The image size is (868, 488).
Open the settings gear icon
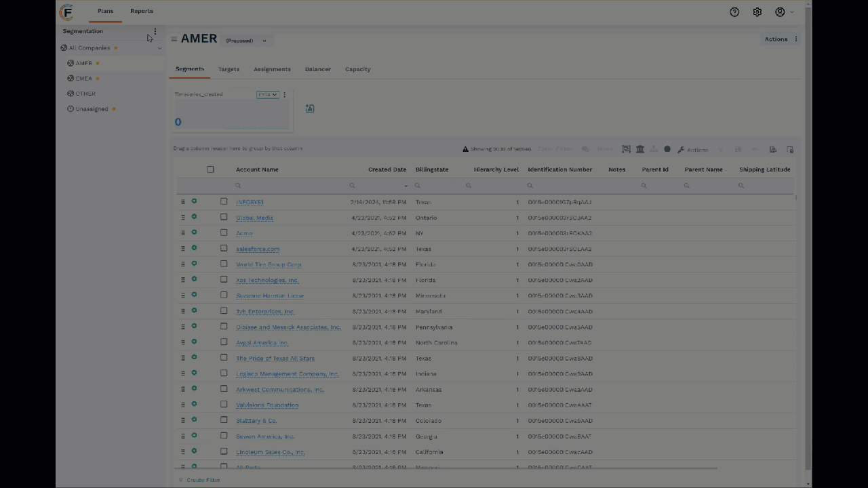pyautogui.click(x=757, y=12)
